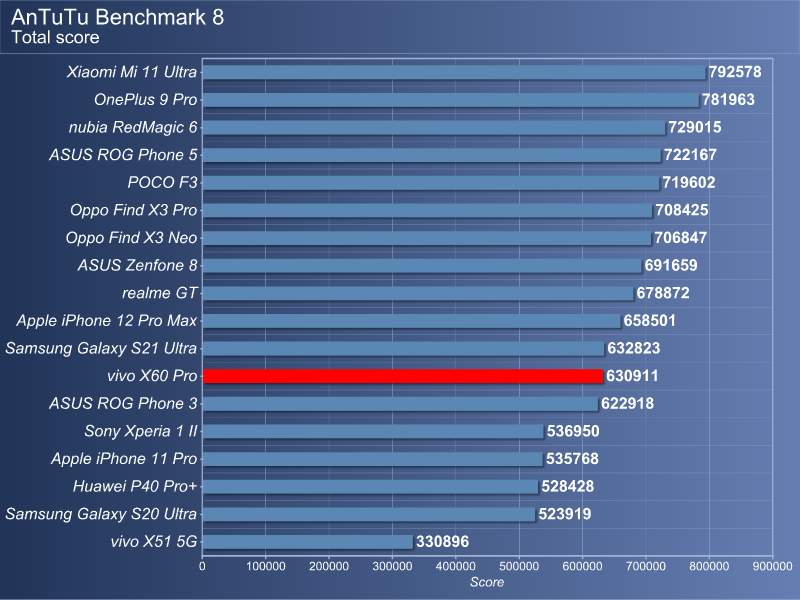The width and height of the screenshot is (800, 600).
Task: Select the score value 622918
Action: point(627,403)
